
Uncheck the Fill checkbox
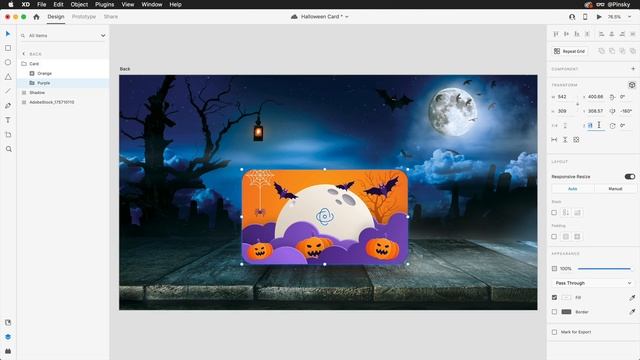(554, 298)
